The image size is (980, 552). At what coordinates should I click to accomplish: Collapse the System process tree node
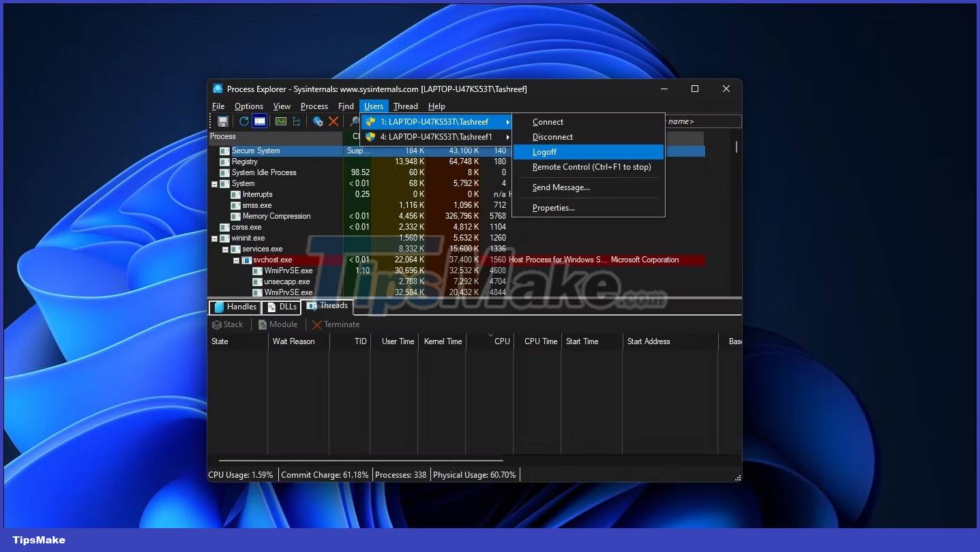point(214,184)
